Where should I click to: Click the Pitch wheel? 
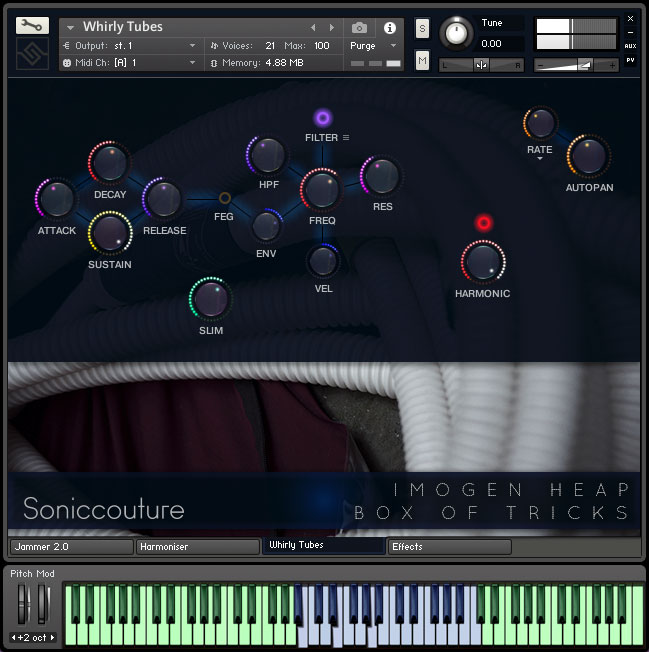pos(23,603)
